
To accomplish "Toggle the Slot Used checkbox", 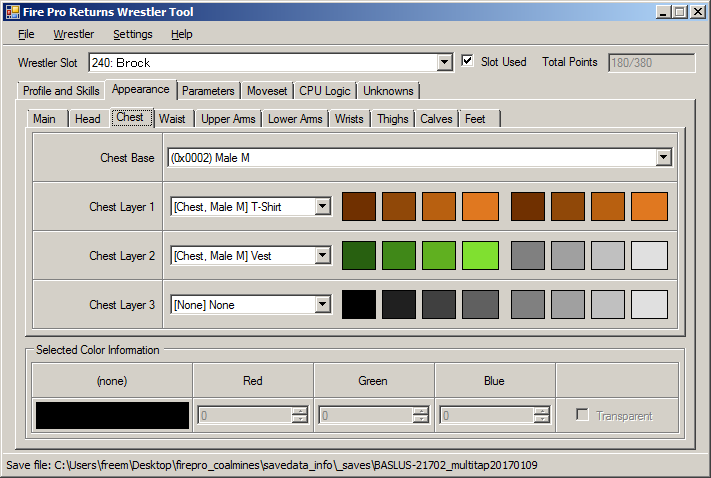I will click(x=467, y=62).
